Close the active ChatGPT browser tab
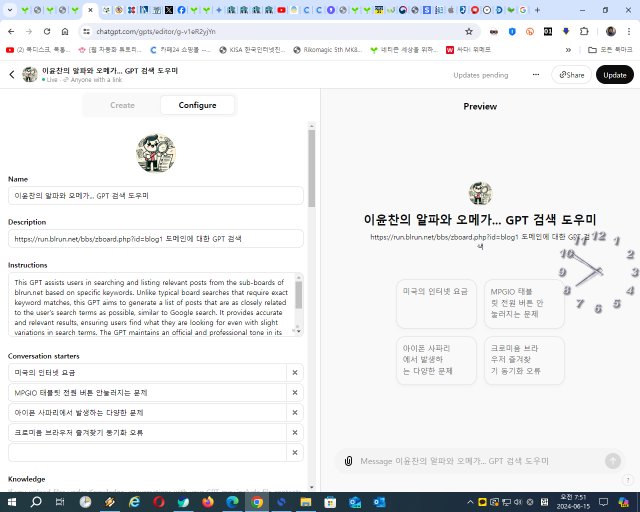 tap(91, 10)
